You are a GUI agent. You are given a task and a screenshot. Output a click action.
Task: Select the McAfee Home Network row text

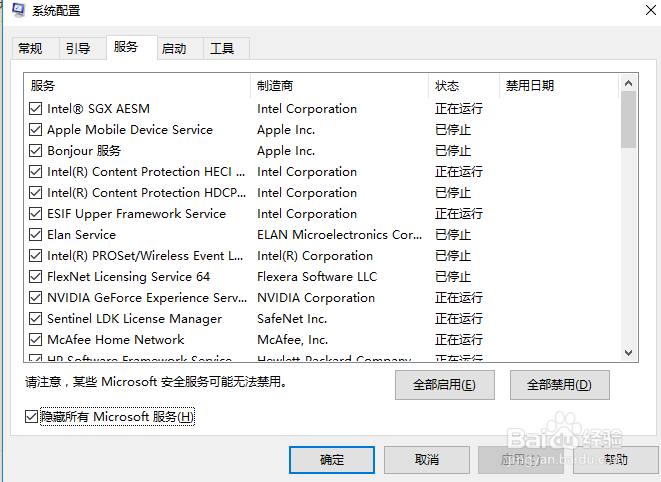coord(116,340)
